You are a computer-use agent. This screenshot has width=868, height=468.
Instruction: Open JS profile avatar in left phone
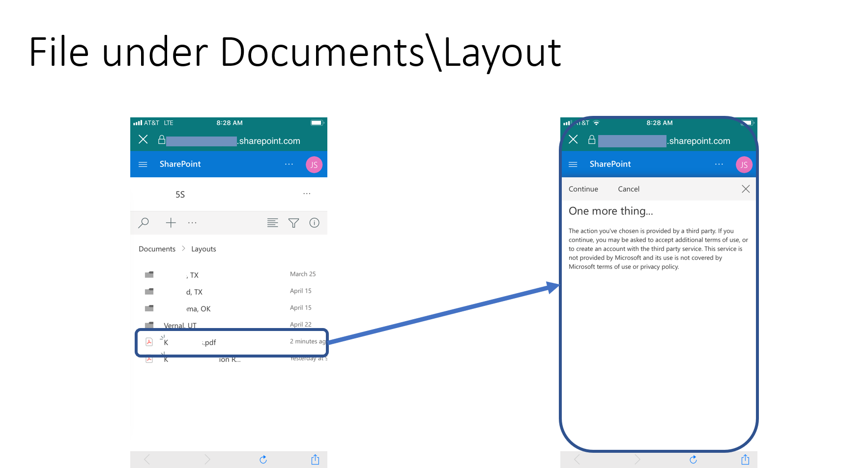tap(314, 165)
